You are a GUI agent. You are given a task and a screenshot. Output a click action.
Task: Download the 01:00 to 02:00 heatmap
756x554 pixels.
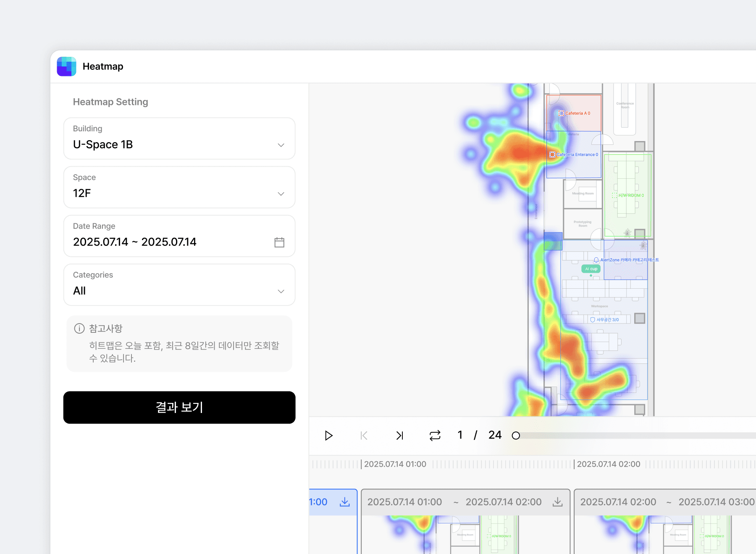pos(557,502)
